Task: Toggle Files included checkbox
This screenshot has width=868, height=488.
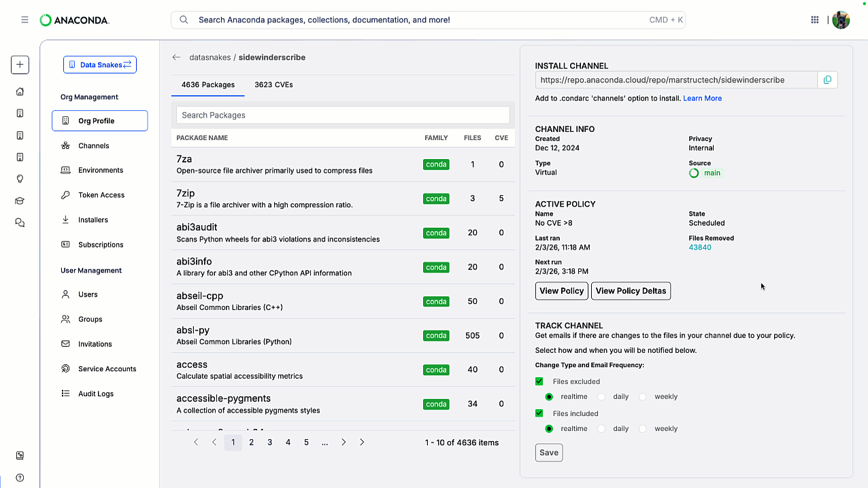Action: (x=539, y=413)
